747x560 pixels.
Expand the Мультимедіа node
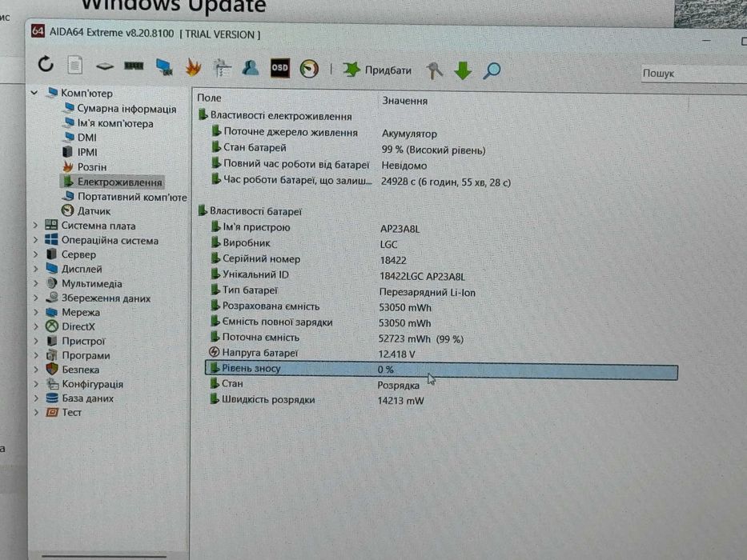36,283
